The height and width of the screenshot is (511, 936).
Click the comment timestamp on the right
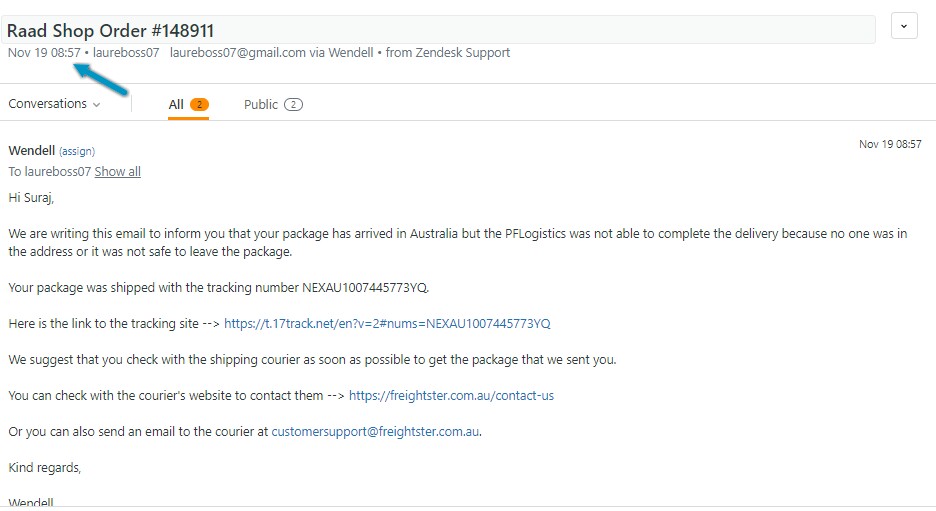pos(890,145)
